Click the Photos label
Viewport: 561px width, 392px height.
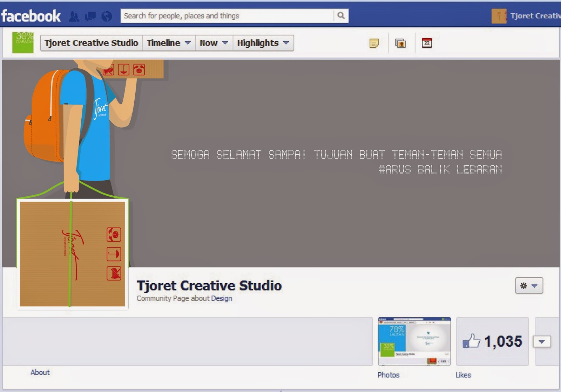pos(388,375)
